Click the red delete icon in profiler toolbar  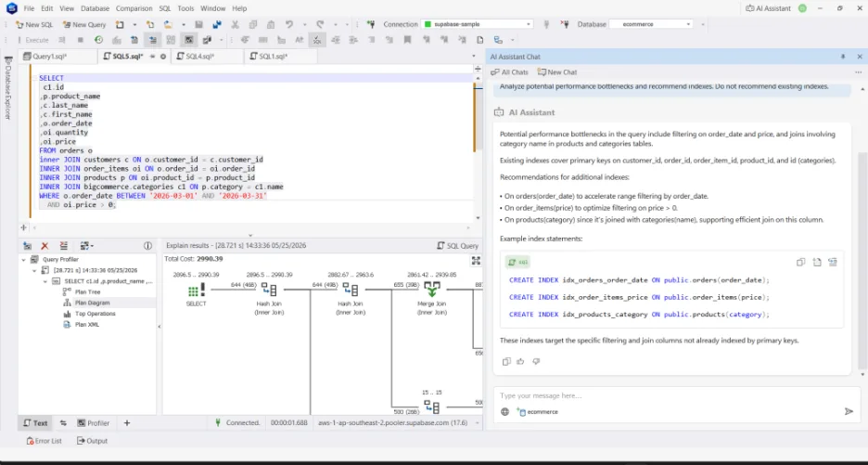(x=45, y=246)
